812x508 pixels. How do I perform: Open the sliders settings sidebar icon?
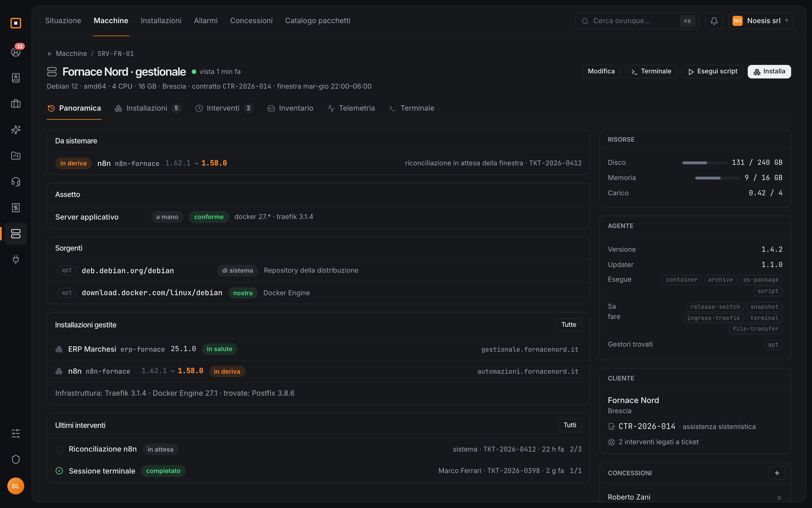(16, 433)
